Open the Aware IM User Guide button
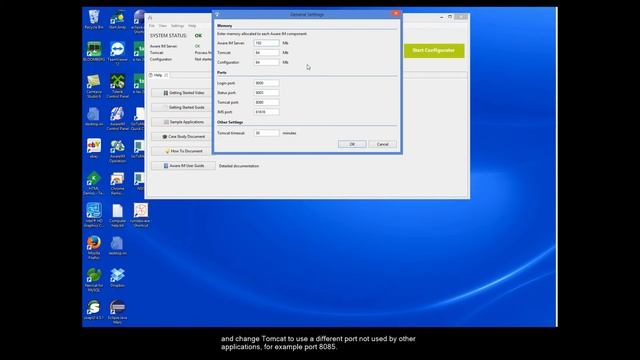Image resolution: width=640 pixels, height=360 pixels. pyautogui.click(x=183, y=166)
